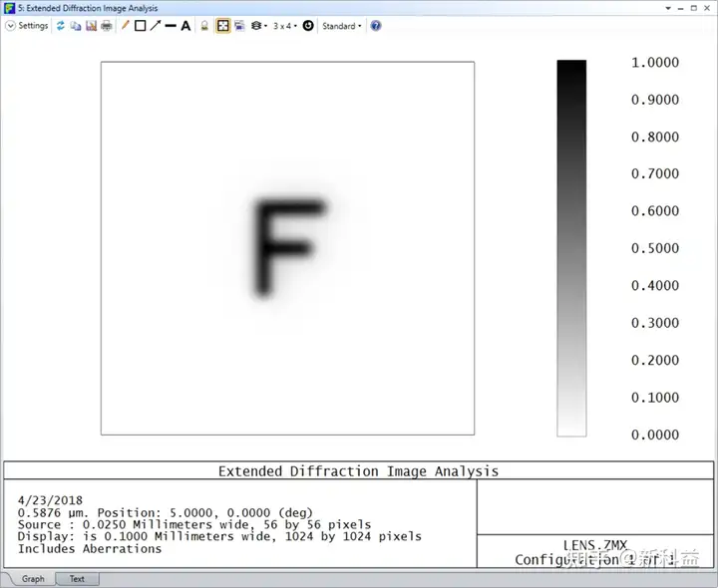Select the rectangle annotation tool
This screenshot has width=718, height=588.
coord(141,26)
